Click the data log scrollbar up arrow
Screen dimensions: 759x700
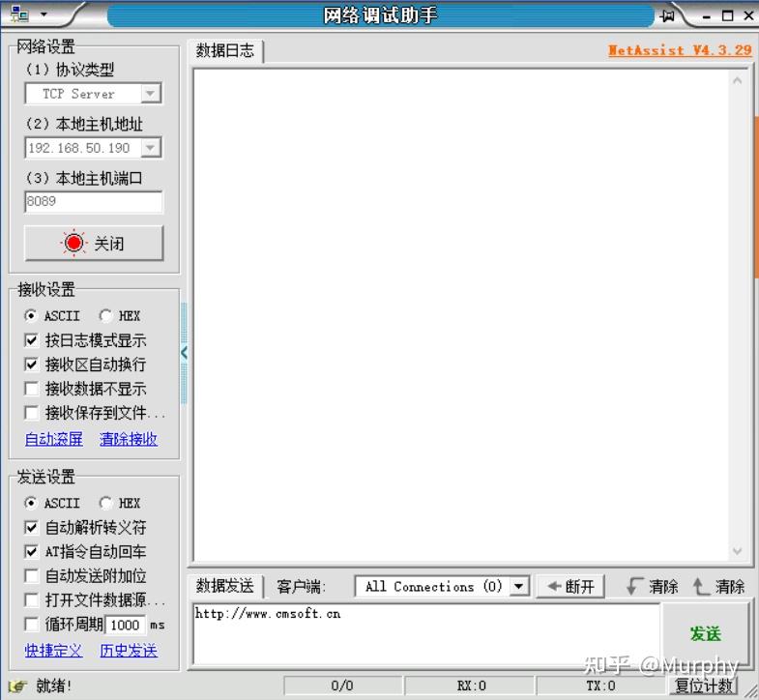coord(737,81)
